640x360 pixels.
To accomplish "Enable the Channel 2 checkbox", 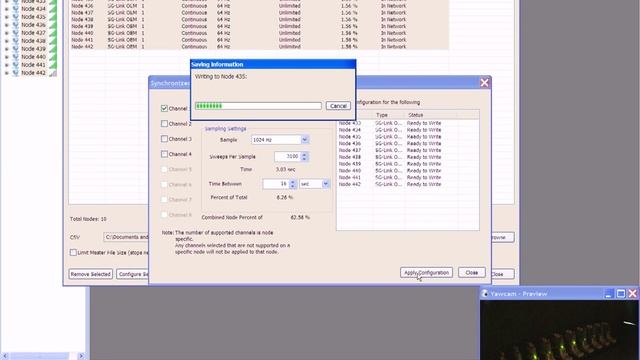I will click(x=164, y=124).
